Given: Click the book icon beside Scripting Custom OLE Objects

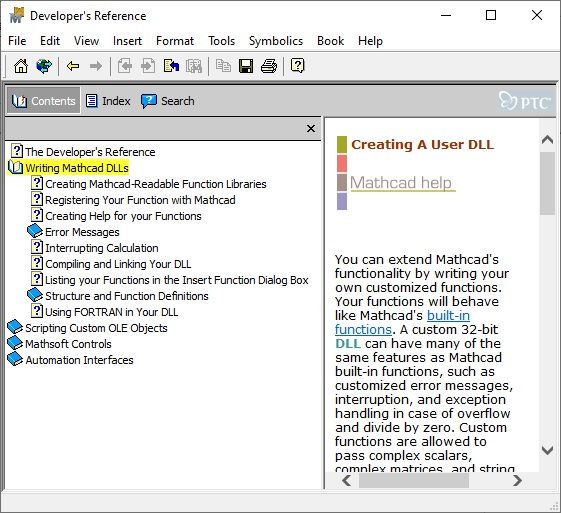Looking at the screenshot, I should (x=15, y=327).
